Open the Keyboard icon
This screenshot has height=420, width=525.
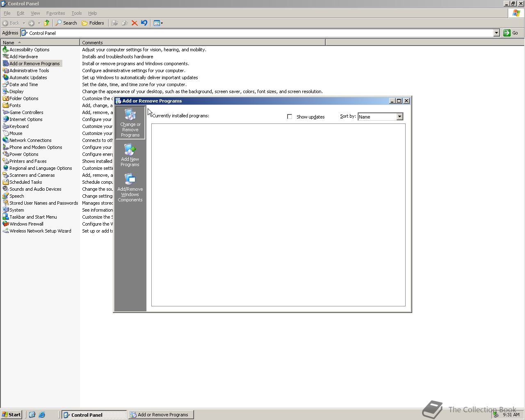pyautogui.click(x=6, y=126)
